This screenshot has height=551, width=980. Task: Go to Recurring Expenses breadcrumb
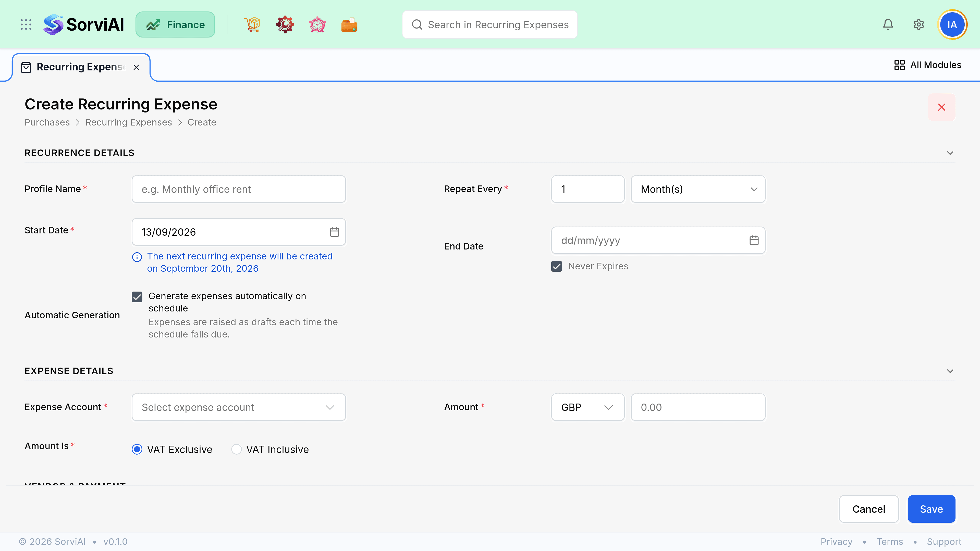click(x=129, y=122)
